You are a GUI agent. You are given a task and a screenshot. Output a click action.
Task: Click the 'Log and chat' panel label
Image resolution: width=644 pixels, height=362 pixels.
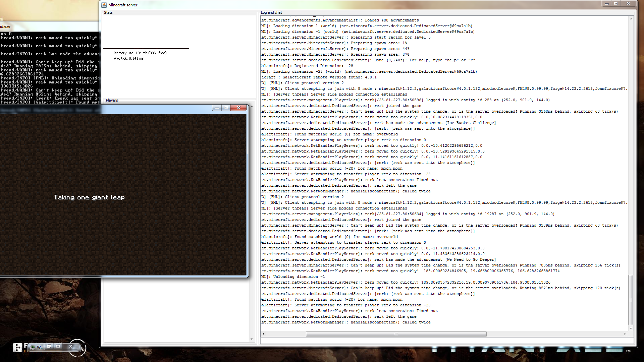tap(271, 12)
